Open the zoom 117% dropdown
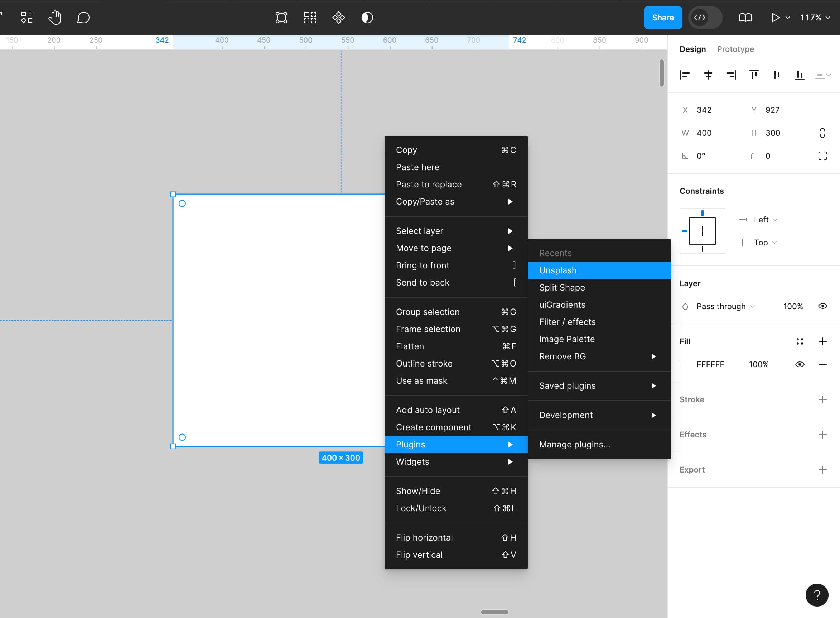840x618 pixels. tap(815, 18)
